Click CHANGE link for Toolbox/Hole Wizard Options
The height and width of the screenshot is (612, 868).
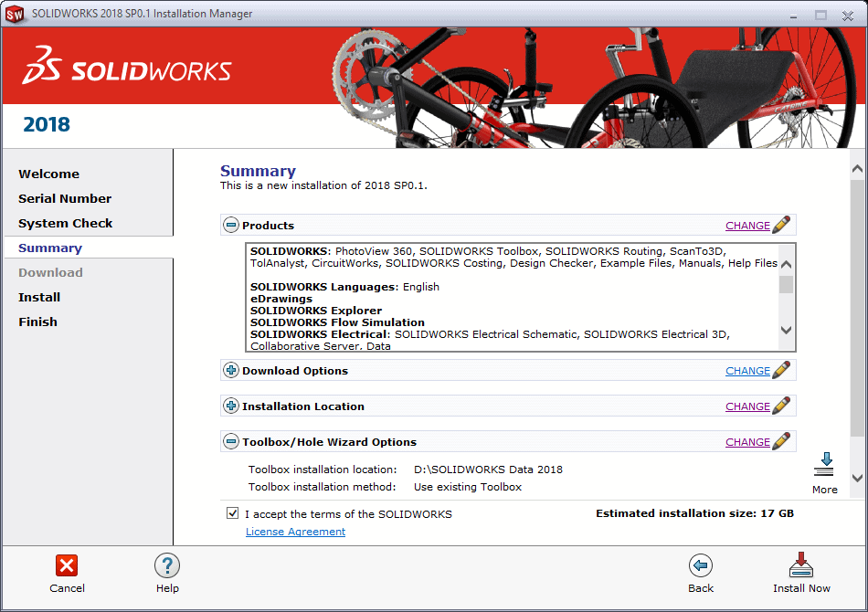pos(747,441)
